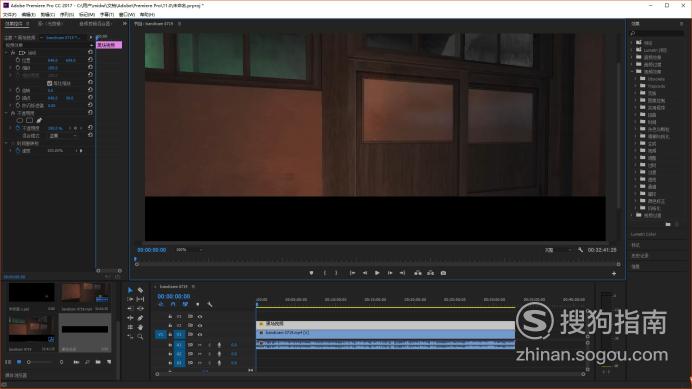Create ellipse mask under Opacity
This screenshot has width=692, height=389.
point(20,120)
